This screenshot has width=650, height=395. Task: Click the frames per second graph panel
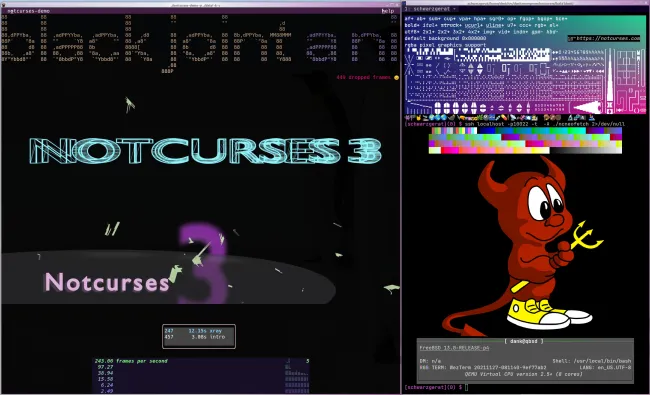pyautogui.click(x=201, y=376)
